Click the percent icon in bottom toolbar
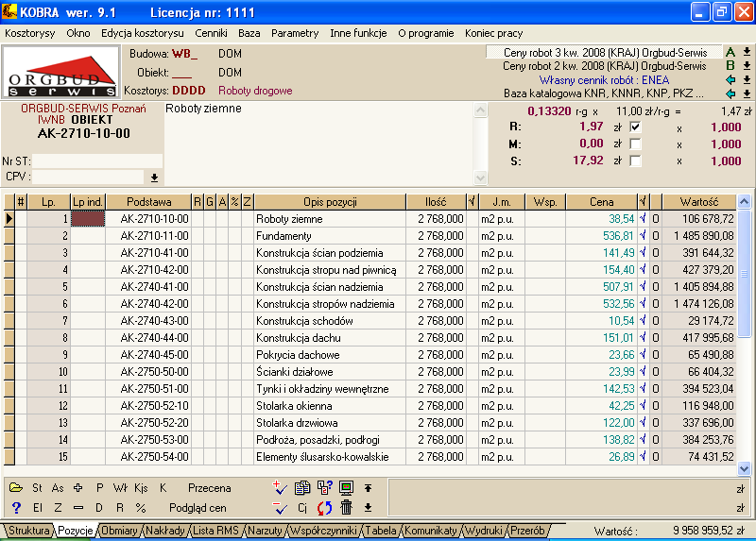The height and width of the screenshot is (541, 756). point(141,508)
